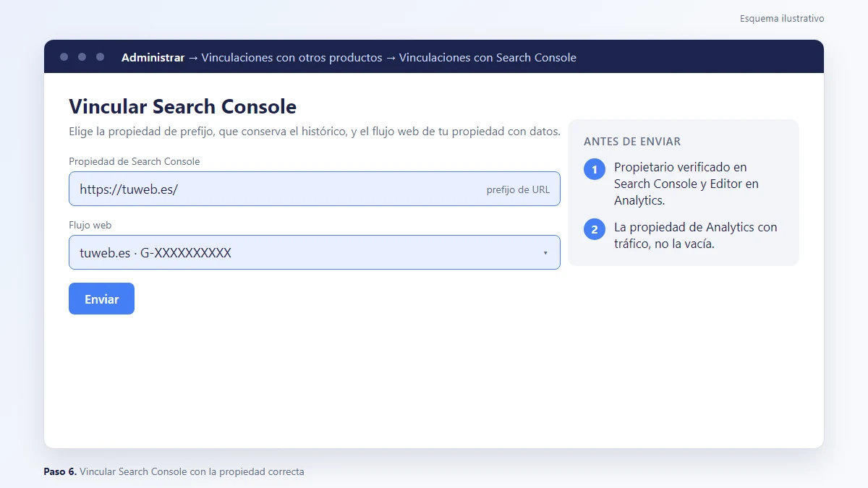Click the Propiedad de Search Console field
The image size is (868, 488).
pos(314,189)
